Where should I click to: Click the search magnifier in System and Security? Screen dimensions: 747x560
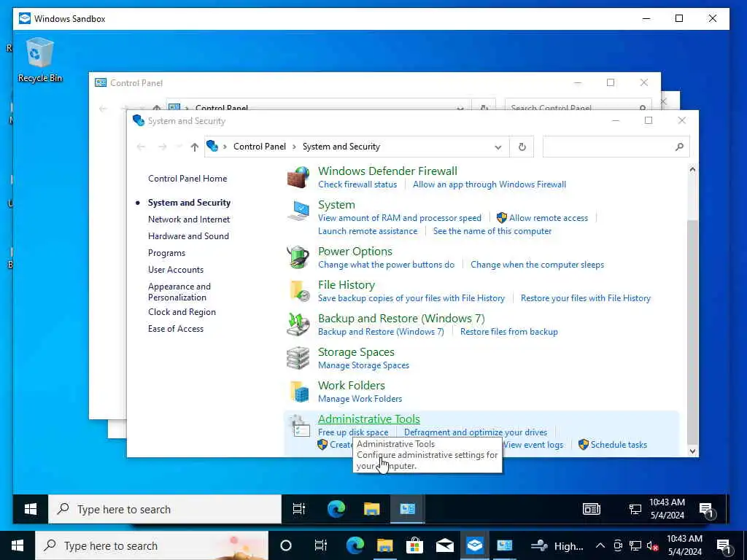[x=679, y=147]
